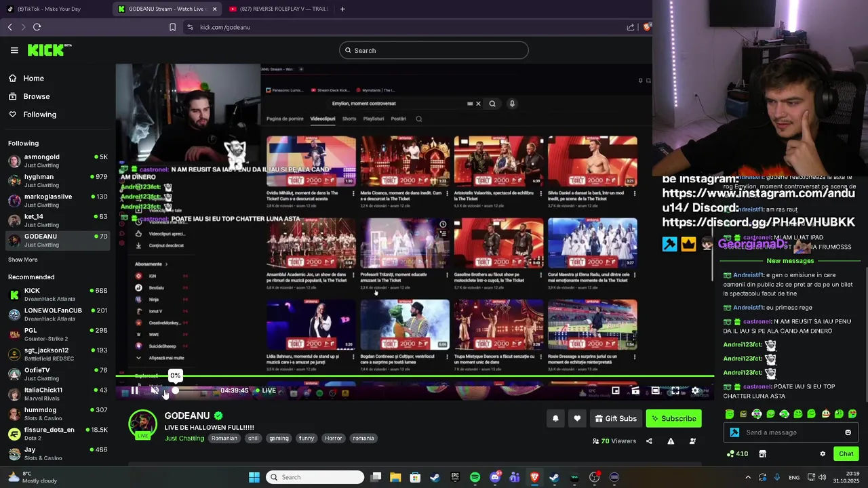This screenshot has width=868, height=488.
Task: Open asmongold channel in Following list
Action: click(58, 161)
